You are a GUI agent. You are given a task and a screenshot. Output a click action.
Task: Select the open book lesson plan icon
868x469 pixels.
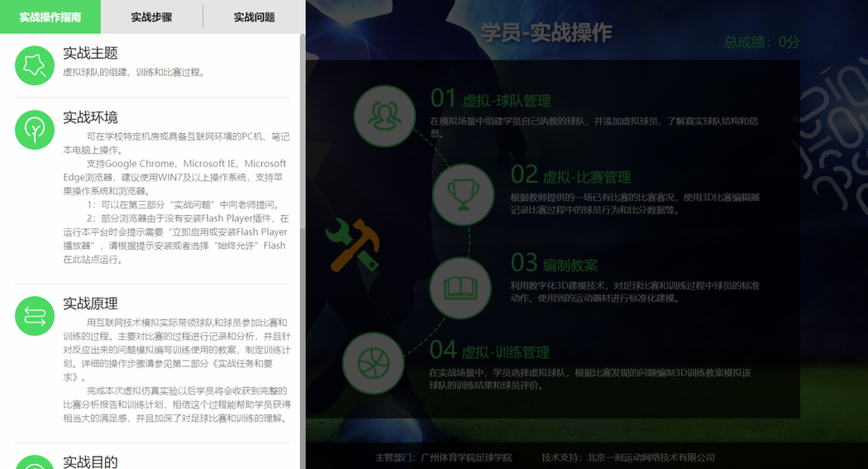tap(460, 288)
